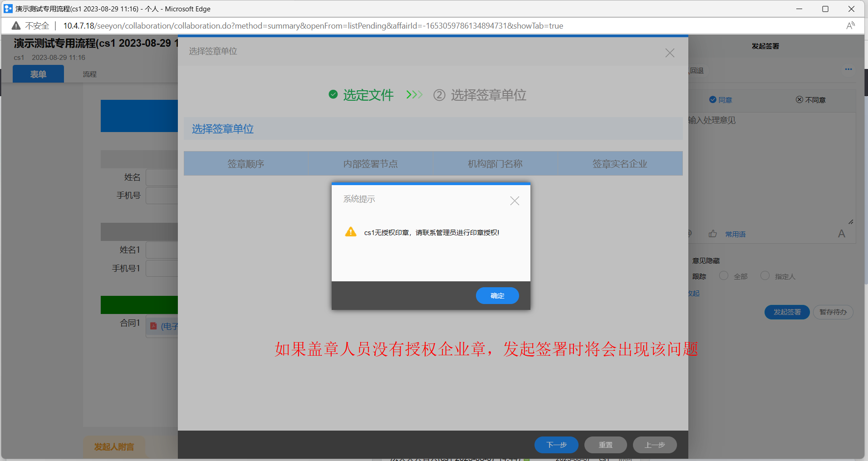The image size is (868, 461).
Task: Switch to the 表单 tab
Action: 38,74
